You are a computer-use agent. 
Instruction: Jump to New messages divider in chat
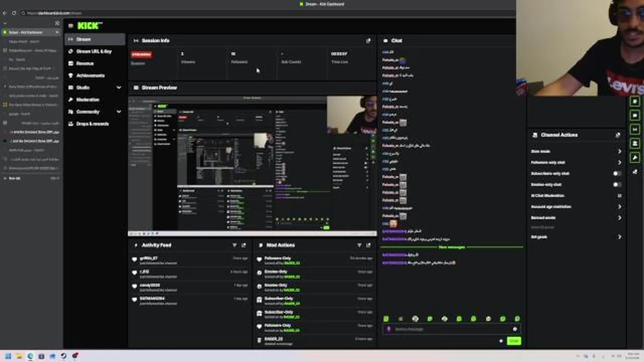pos(452,247)
